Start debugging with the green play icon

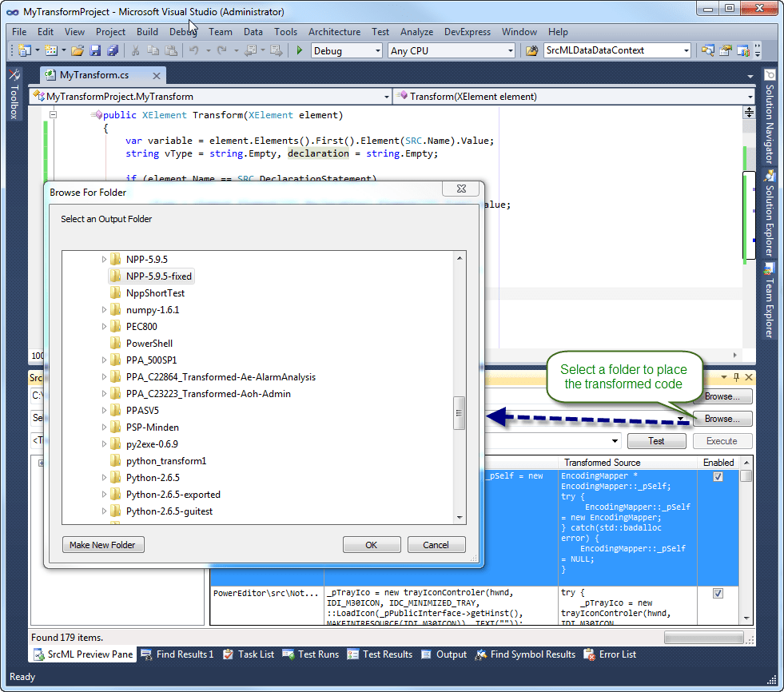(x=299, y=50)
